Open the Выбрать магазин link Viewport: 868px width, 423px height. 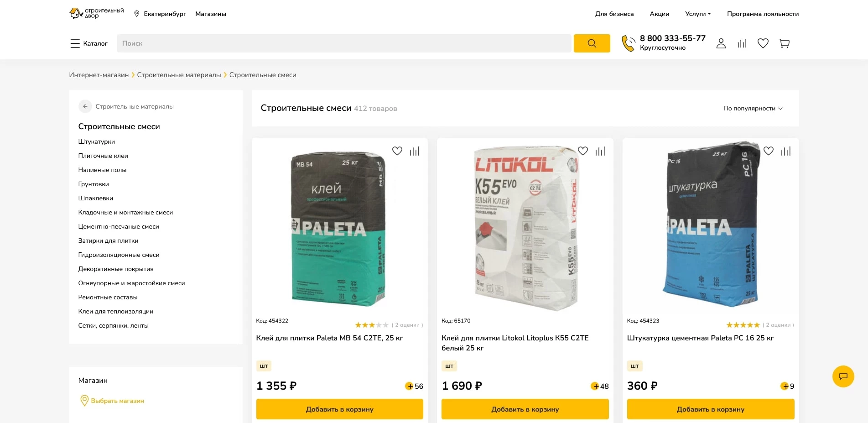point(118,401)
